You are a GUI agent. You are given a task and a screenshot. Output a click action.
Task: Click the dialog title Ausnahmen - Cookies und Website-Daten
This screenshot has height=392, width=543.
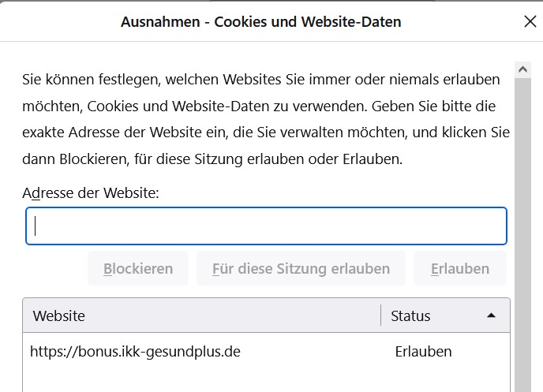(x=260, y=22)
